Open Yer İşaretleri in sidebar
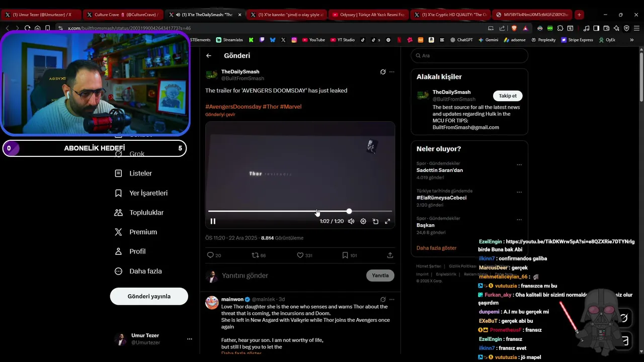The height and width of the screenshot is (362, 644). point(141,193)
